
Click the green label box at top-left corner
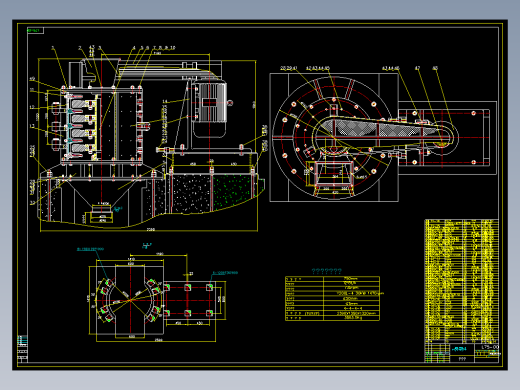35,30
